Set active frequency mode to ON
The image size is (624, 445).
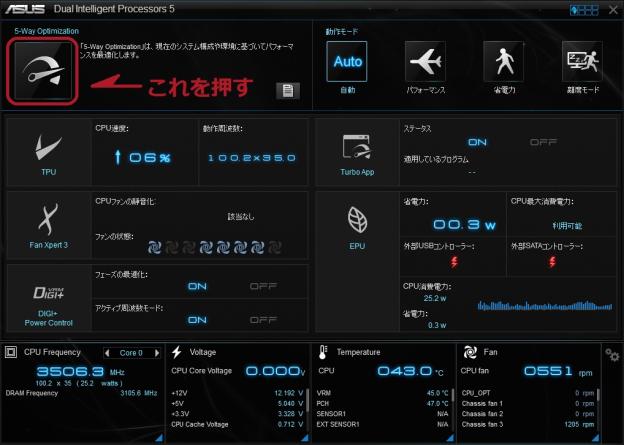[x=197, y=320]
